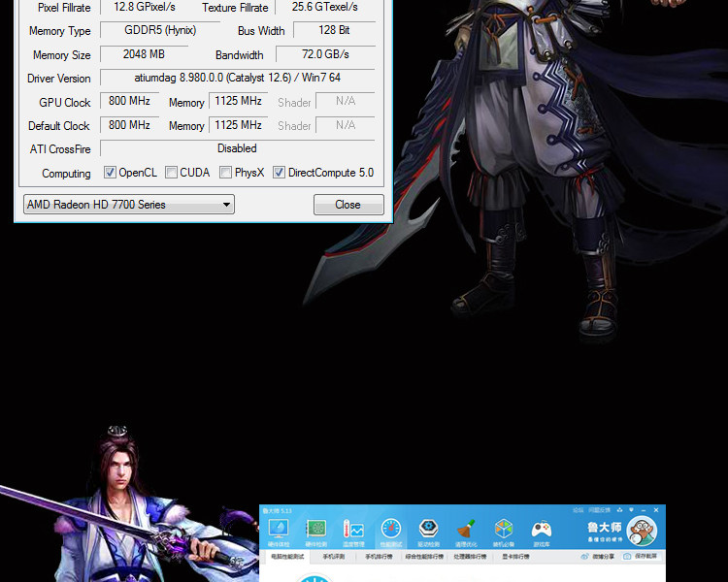The width and height of the screenshot is (728, 582).
Task: Click the GPU Clock 800 MHz field
Action: point(129,101)
